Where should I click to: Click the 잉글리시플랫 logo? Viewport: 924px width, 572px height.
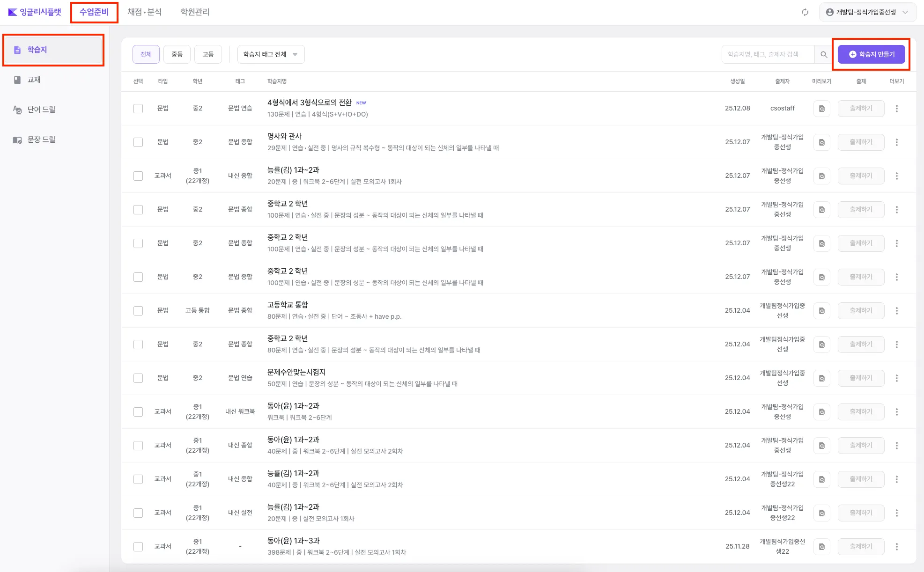pyautogui.click(x=35, y=12)
